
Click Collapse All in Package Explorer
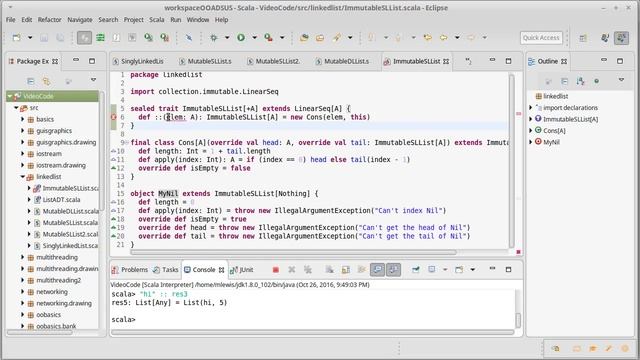[x=31, y=81]
